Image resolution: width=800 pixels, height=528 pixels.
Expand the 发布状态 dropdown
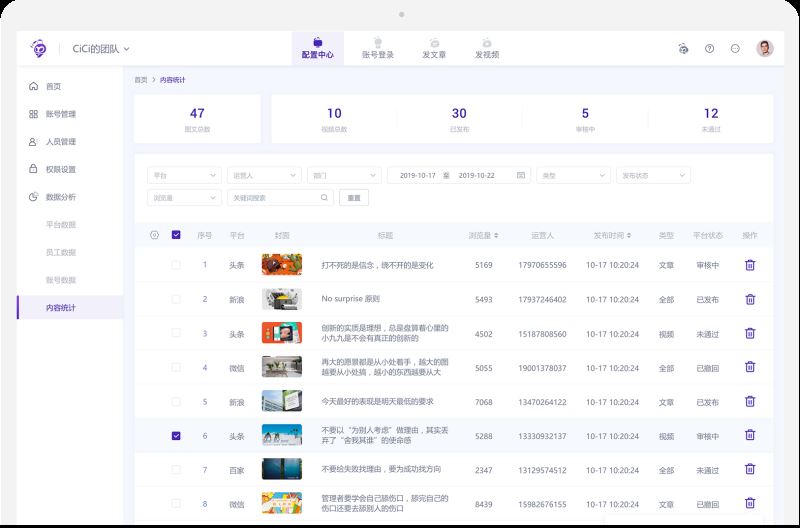point(653,175)
